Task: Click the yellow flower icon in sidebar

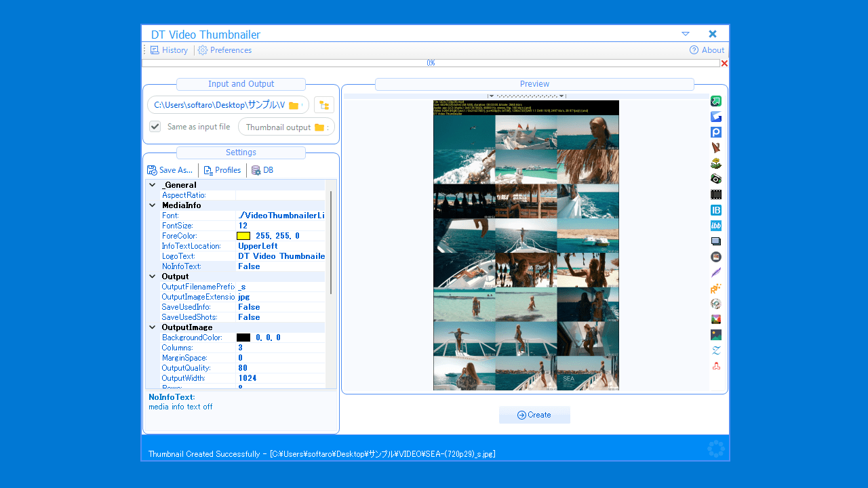Action: pos(715,163)
